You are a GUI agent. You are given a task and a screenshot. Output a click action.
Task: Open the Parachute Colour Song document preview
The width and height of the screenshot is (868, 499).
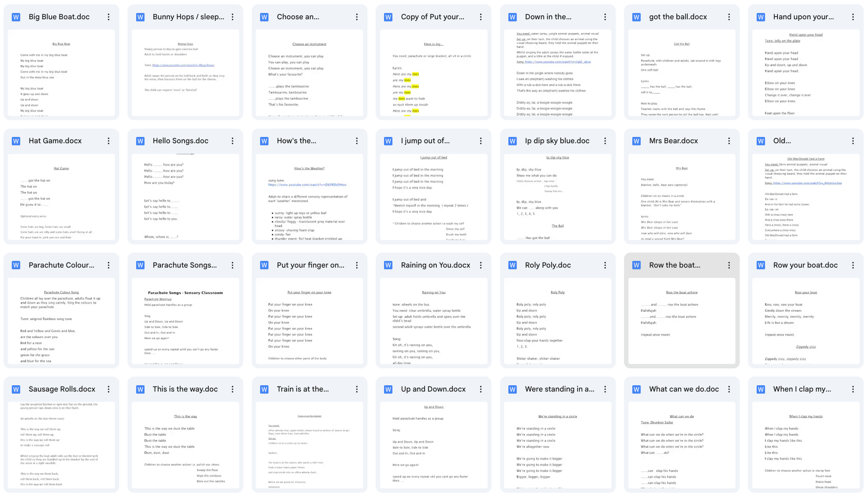61,321
